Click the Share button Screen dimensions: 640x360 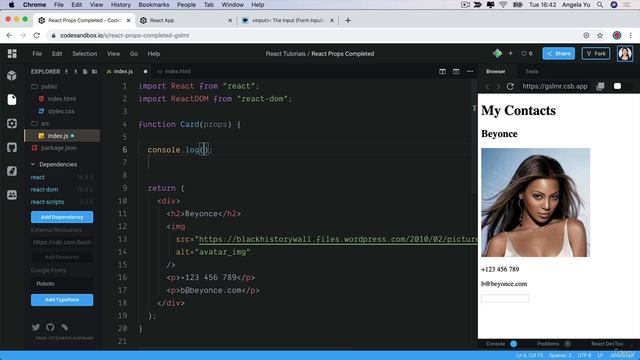pos(558,53)
